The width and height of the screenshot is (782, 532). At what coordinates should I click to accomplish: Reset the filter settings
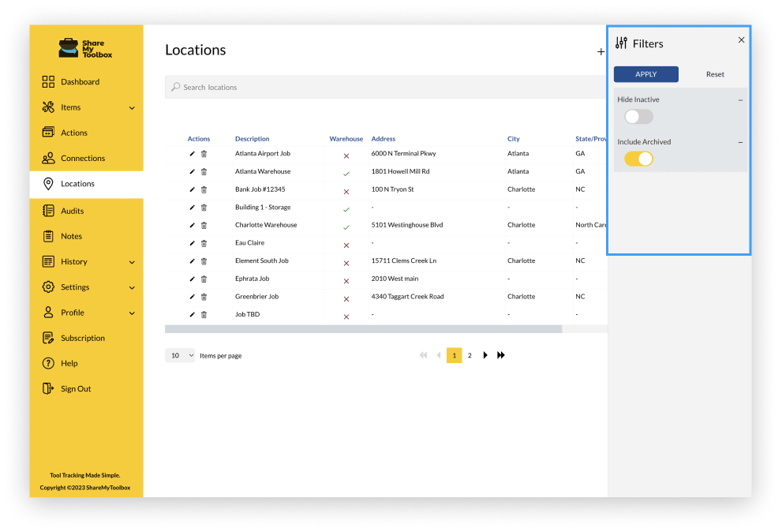pyautogui.click(x=714, y=73)
